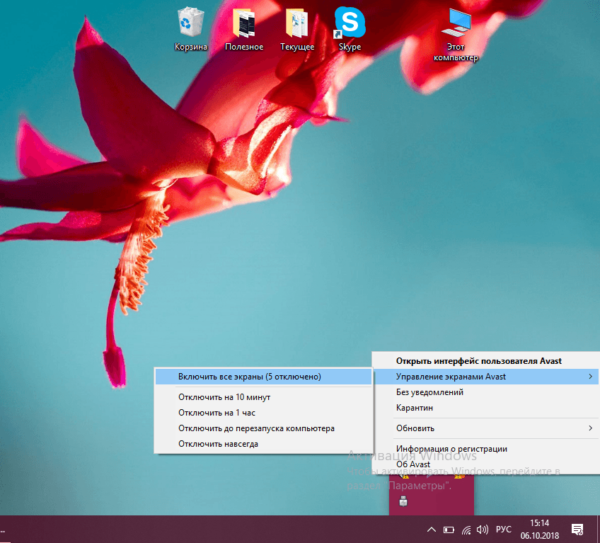Open Информация о регистрации
This screenshot has width=600, height=543.
pos(486,449)
